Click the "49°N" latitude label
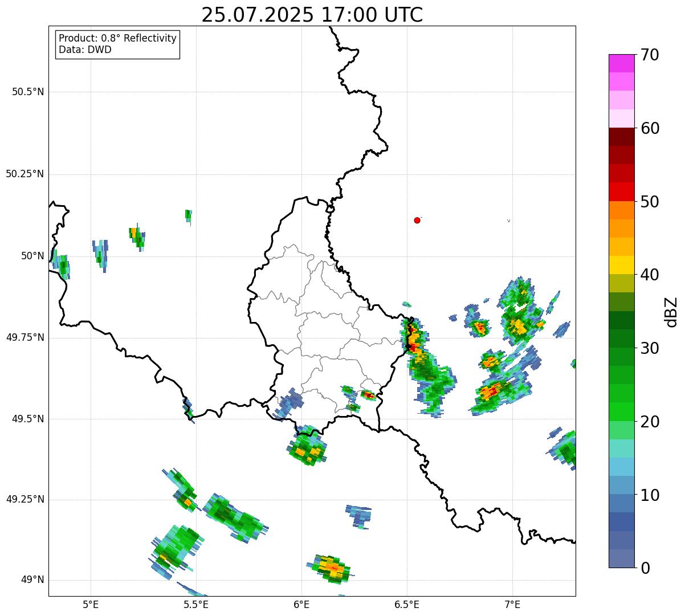The height and width of the screenshot is (616, 685). [32, 580]
